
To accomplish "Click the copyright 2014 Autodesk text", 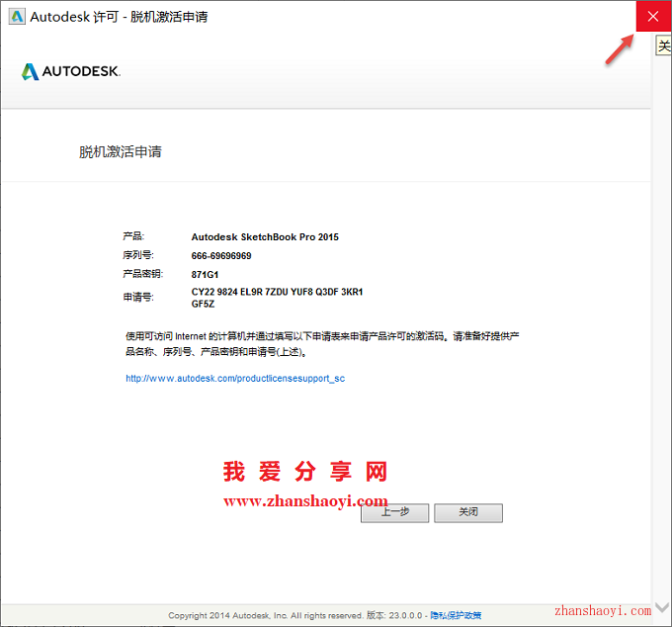I will (x=265, y=615).
